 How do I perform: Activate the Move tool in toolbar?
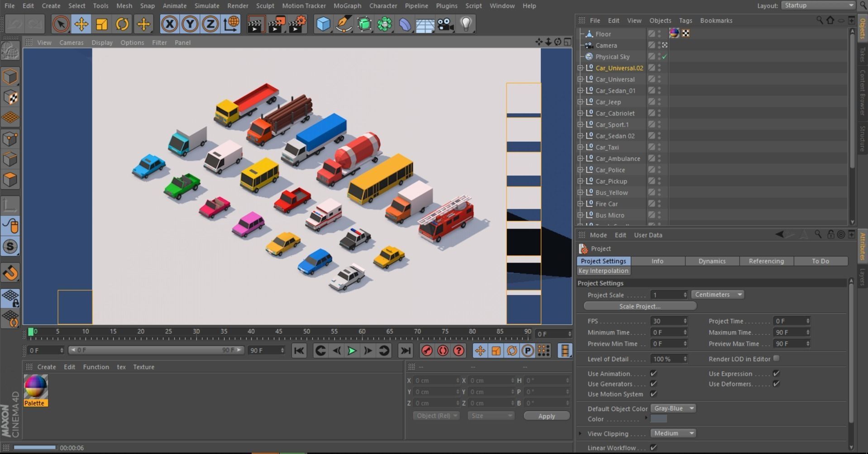[x=81, y=24]
